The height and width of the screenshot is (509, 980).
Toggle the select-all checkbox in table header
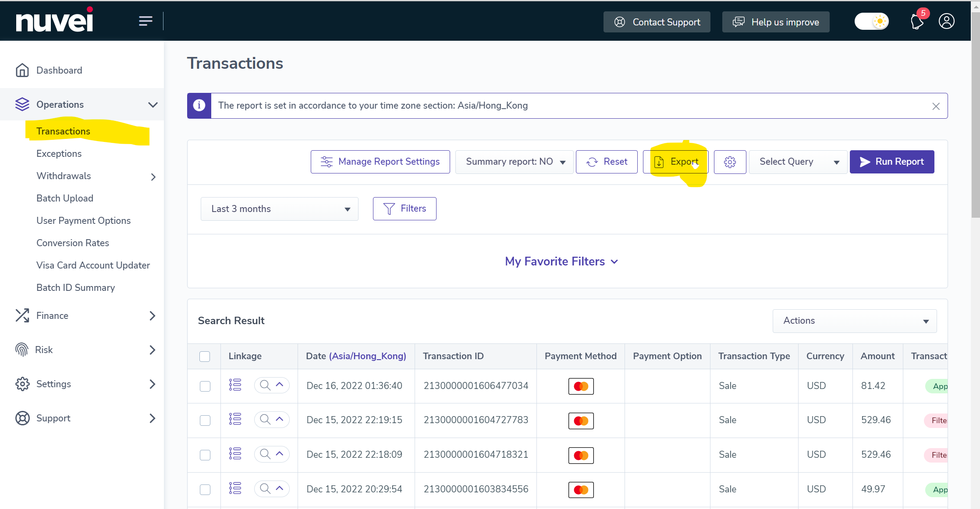coord(205,356)
